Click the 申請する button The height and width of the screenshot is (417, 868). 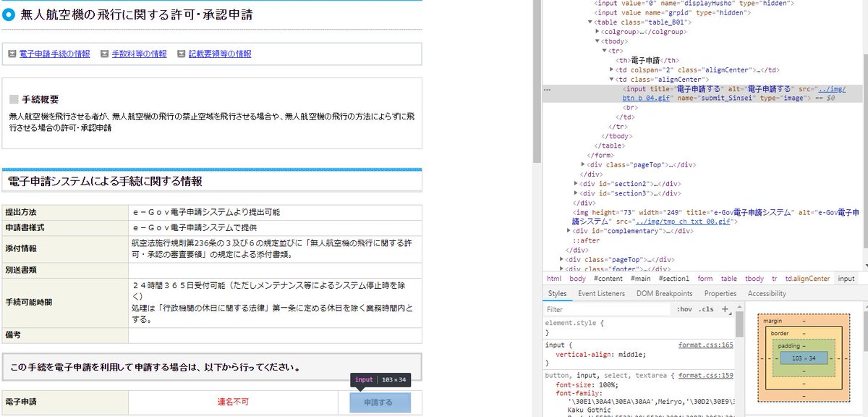(x=380, y=403)
